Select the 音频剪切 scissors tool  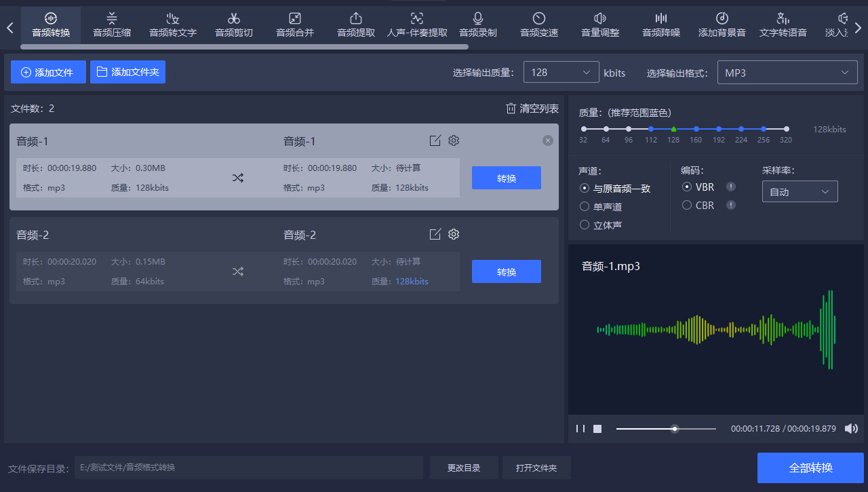tap(234, 24)
